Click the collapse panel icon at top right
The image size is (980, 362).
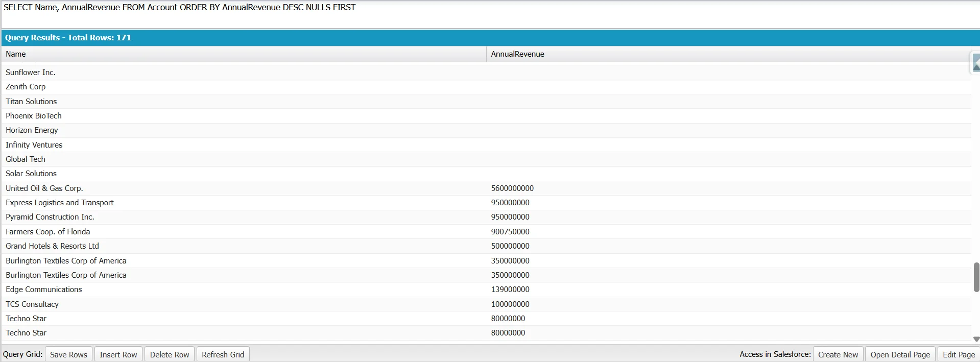coord(976,63)
